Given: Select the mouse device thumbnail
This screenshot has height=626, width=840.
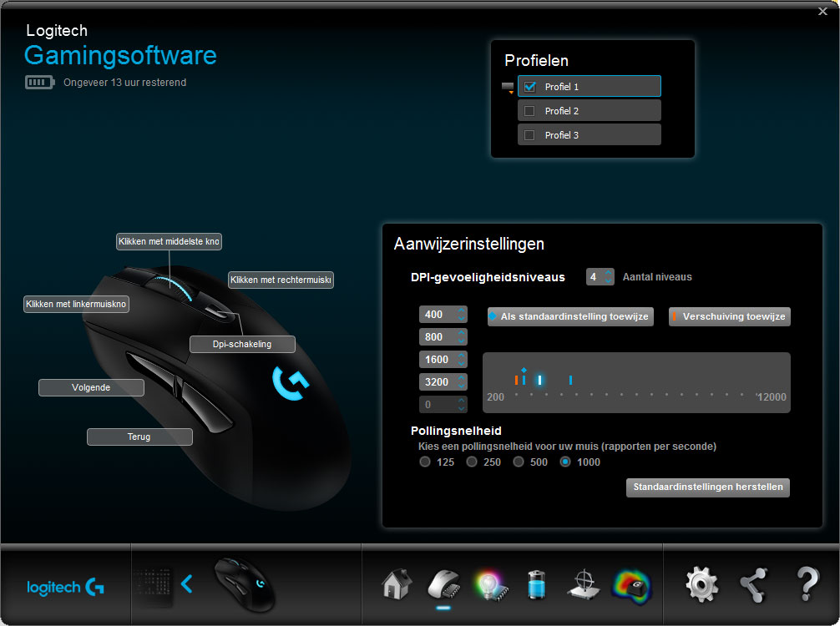Looking at the screenshot, I should (x=245, y=584).
